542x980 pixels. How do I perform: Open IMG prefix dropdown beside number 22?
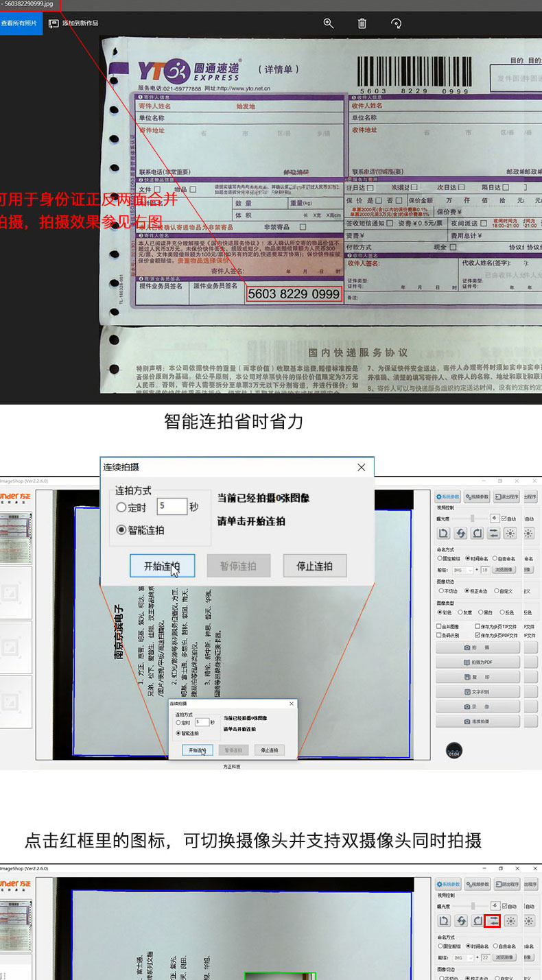(x=463, y=958)
